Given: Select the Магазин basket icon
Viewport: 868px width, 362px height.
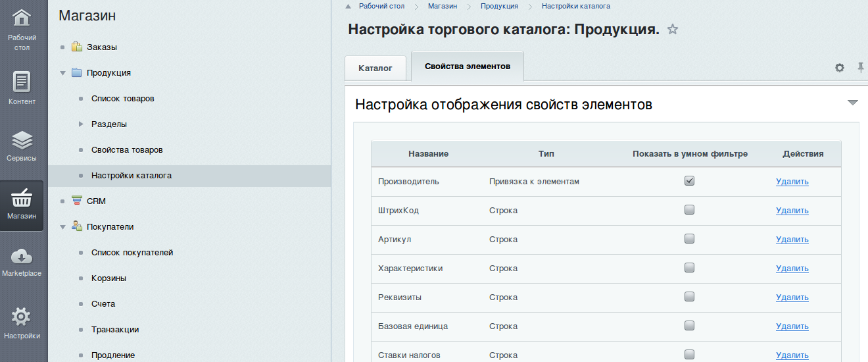Looking at the screenshot, I should coord(22,198).
